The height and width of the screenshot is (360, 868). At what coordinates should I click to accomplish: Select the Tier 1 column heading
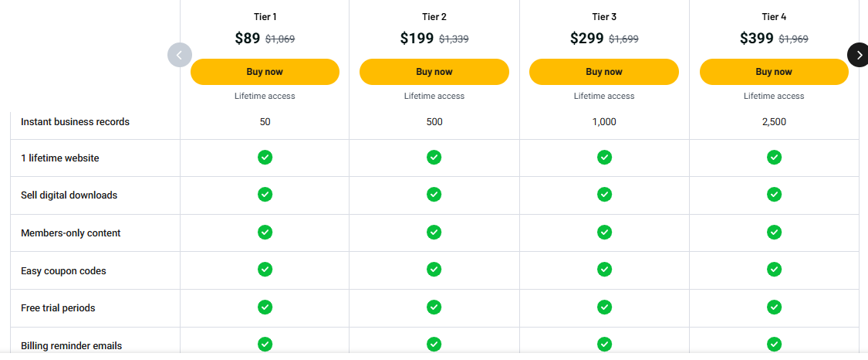click(x=265, y=17)
